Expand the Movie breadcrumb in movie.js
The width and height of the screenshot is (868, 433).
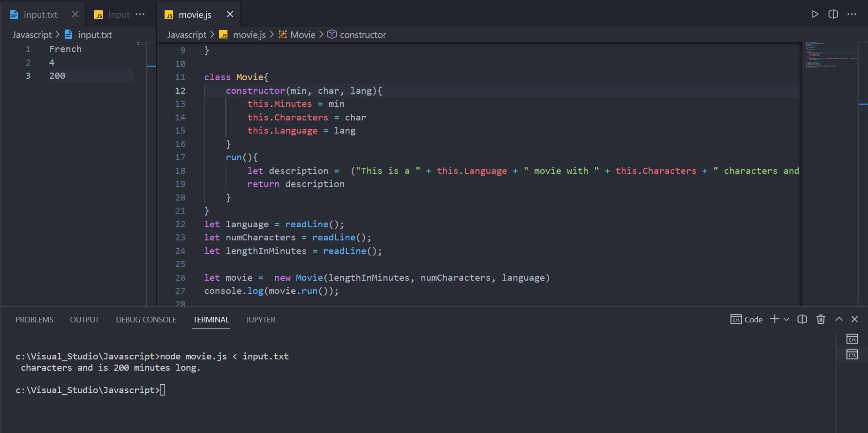pyautogui.click(x=302, y=34)
